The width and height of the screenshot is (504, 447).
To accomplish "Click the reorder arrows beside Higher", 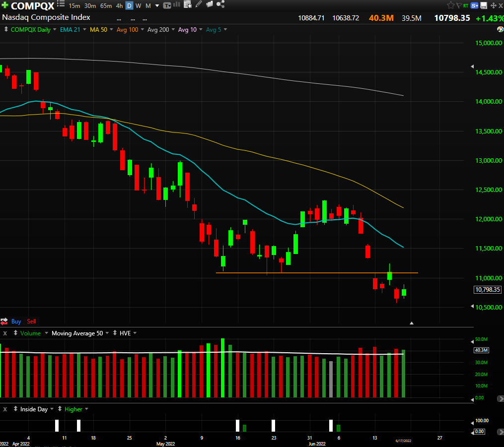I will [60, 409].
